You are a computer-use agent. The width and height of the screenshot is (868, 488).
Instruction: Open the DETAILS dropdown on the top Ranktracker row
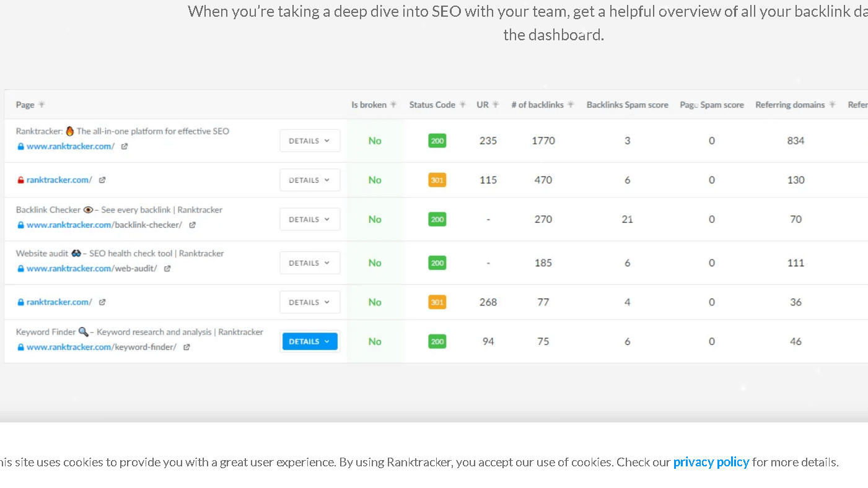click(x=310, y=141)
